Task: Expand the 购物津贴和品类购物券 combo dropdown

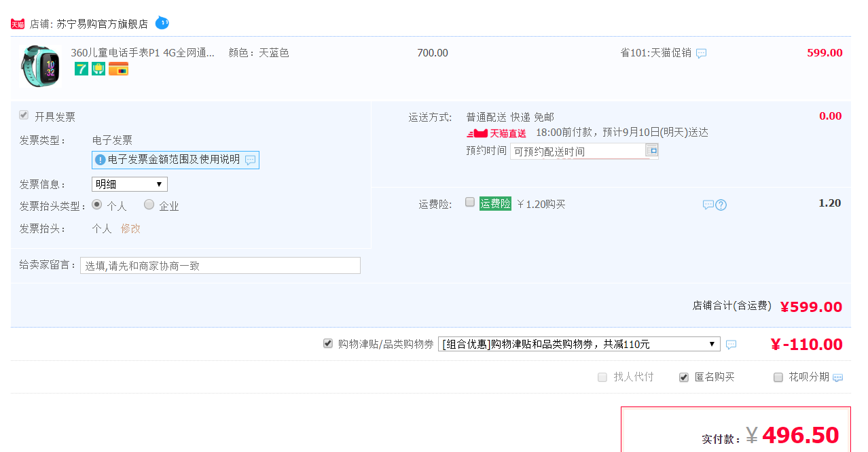Action: [579, 344]
